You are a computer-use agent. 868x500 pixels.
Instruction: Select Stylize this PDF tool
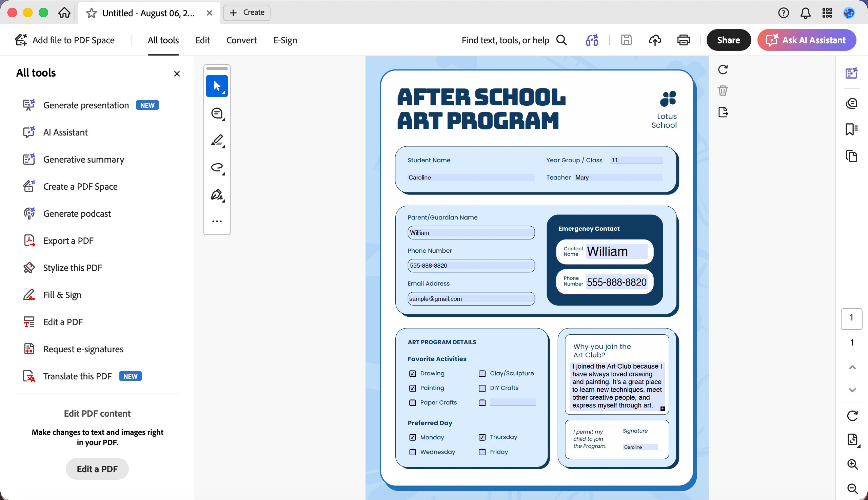tap(62, 268)
